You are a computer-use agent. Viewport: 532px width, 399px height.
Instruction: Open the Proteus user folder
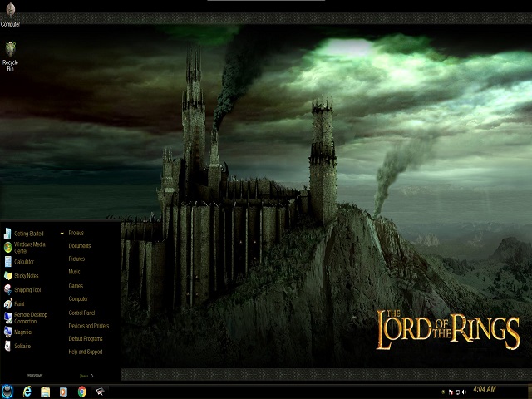pos(76,233)
